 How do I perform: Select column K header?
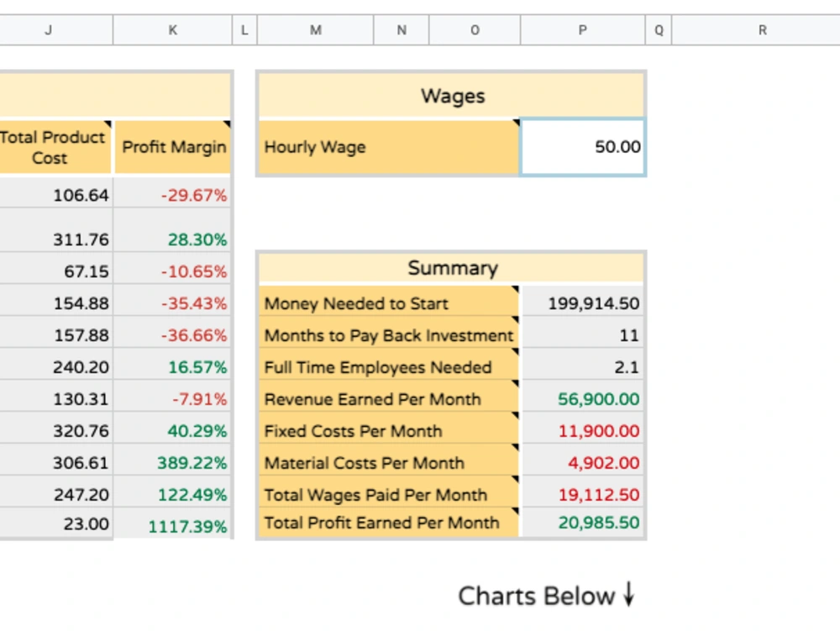(x=172, y=30)
